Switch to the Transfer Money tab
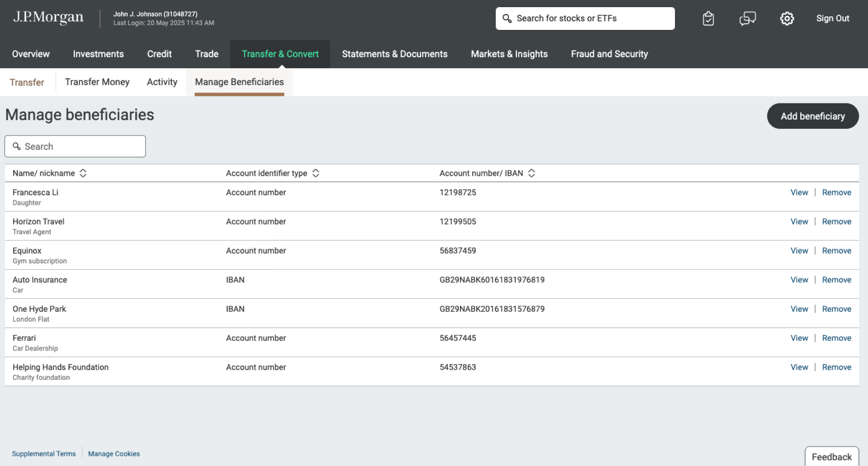 click(x=97, y=82)
